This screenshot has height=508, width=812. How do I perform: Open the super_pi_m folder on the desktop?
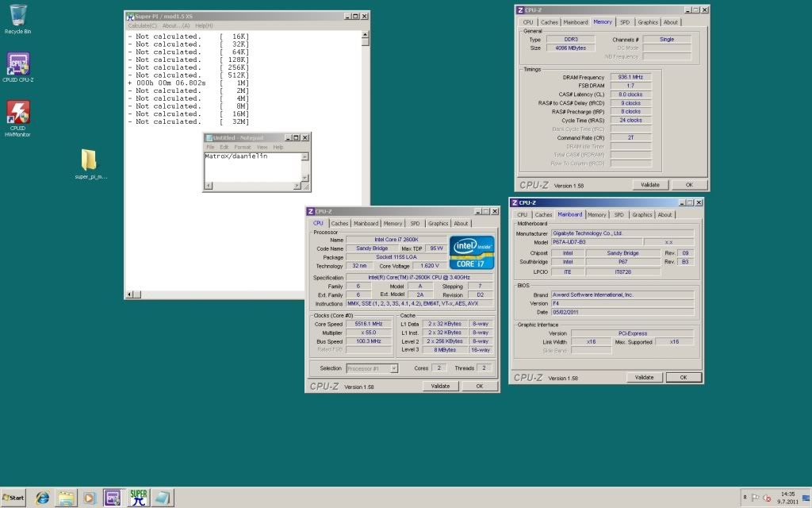point(89,161)
